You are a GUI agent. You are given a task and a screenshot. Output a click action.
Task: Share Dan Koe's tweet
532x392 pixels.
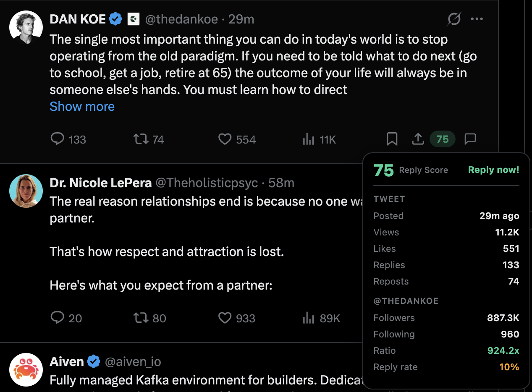418,139
